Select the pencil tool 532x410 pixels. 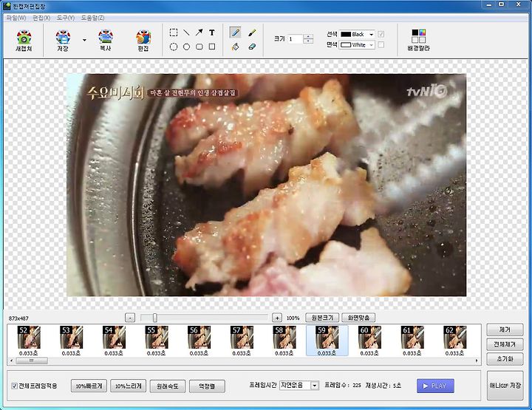[235, 33]
